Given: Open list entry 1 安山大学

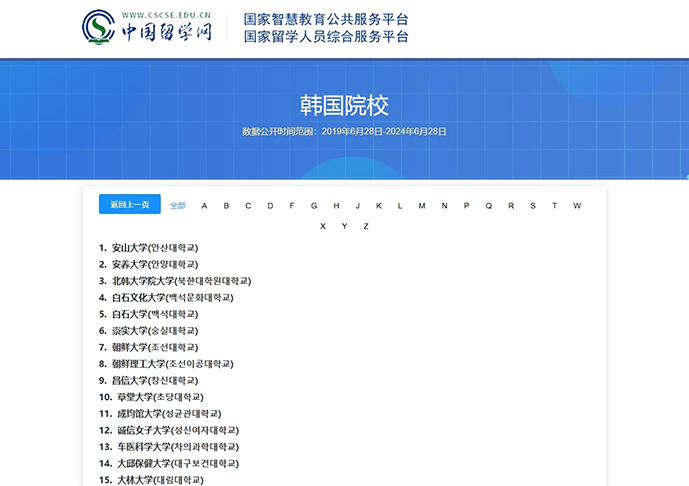Looking at the screenshot, I should [149, 248].
